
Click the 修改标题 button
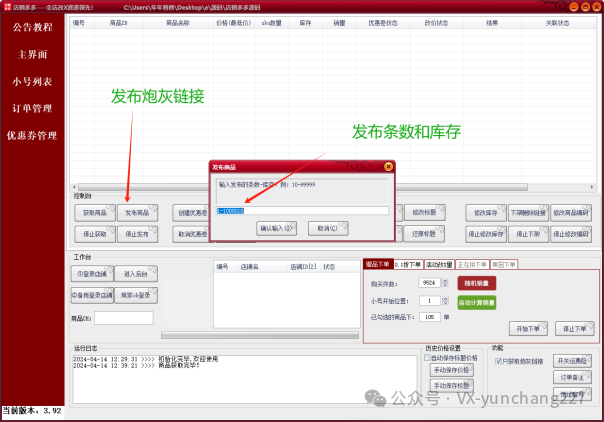pos(424,212)
